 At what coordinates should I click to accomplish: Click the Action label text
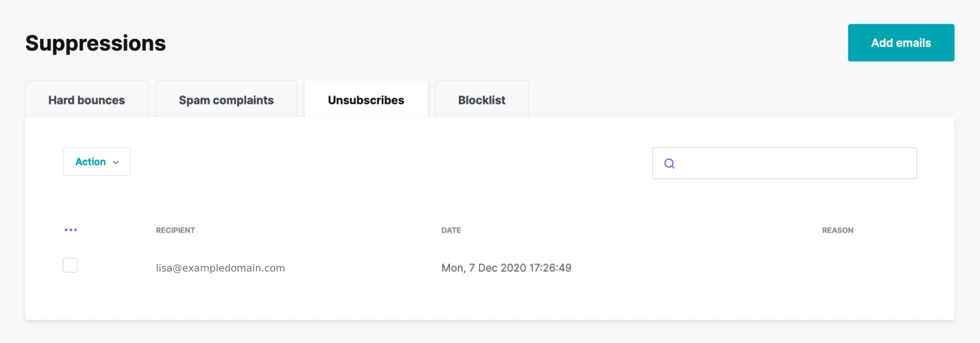tap(90, 162)
